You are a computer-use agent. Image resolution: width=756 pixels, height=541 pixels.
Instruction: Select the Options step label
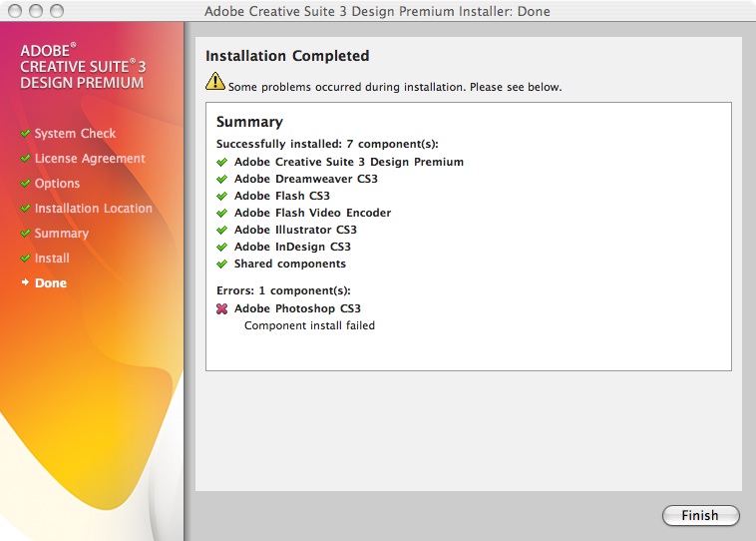click(x=58, y=184)
